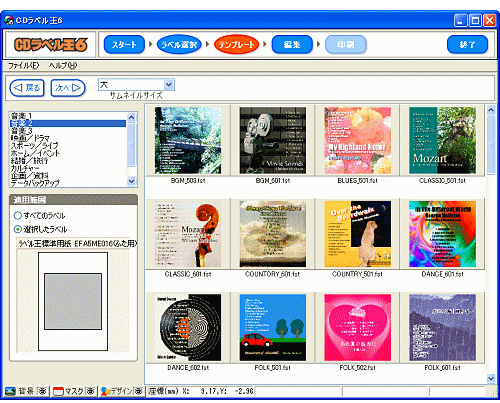Image resolution: width=500 pixels, height=403 pixels.
Task: Click thumbnail pane scroll-up arrow
Action: pos(491,109)
